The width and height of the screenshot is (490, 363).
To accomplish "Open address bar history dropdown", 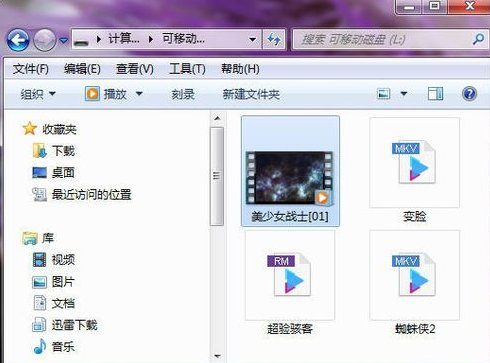I will pos(253,40).
